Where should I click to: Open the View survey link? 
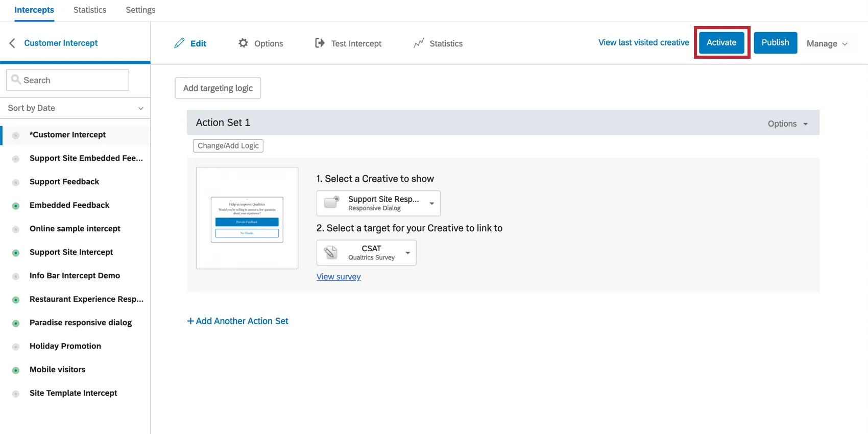tap(339, 277)
